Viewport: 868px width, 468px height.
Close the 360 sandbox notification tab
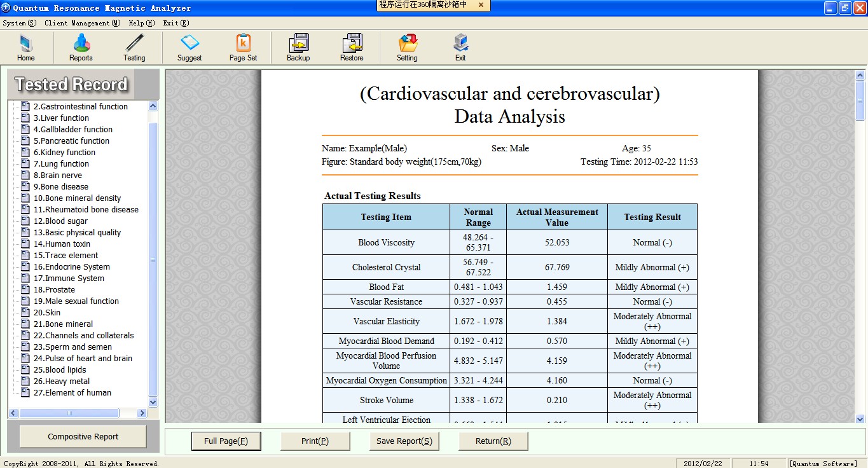pos(481,4)
